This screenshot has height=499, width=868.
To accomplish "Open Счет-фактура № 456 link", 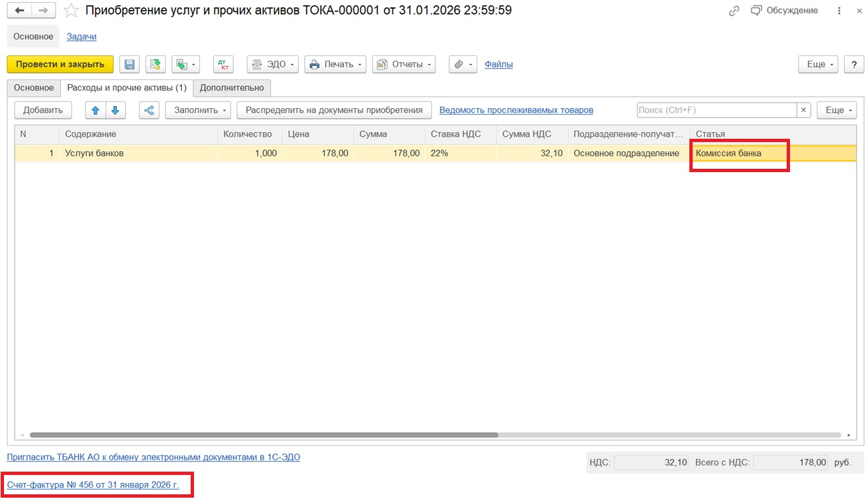I will point(93,485).
